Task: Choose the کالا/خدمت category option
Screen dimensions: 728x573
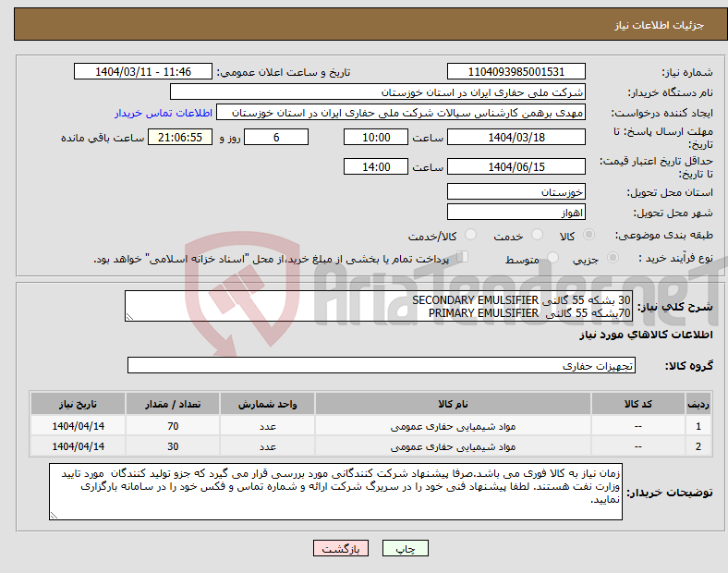Action: (469, 236)
